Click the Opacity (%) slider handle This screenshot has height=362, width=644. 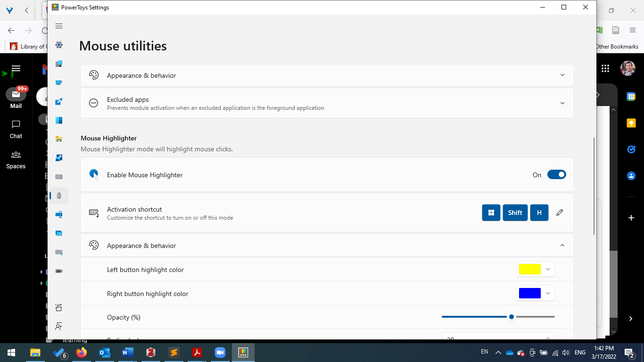click(512, 317)
